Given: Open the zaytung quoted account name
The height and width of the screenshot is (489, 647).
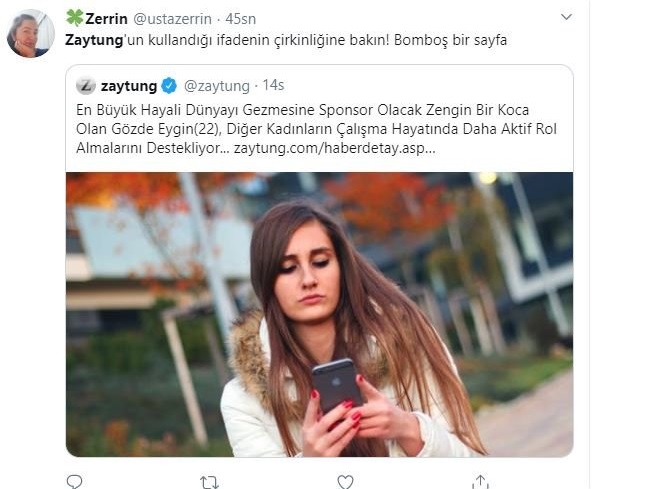Looking at the screenshot, I should (129, 86).
